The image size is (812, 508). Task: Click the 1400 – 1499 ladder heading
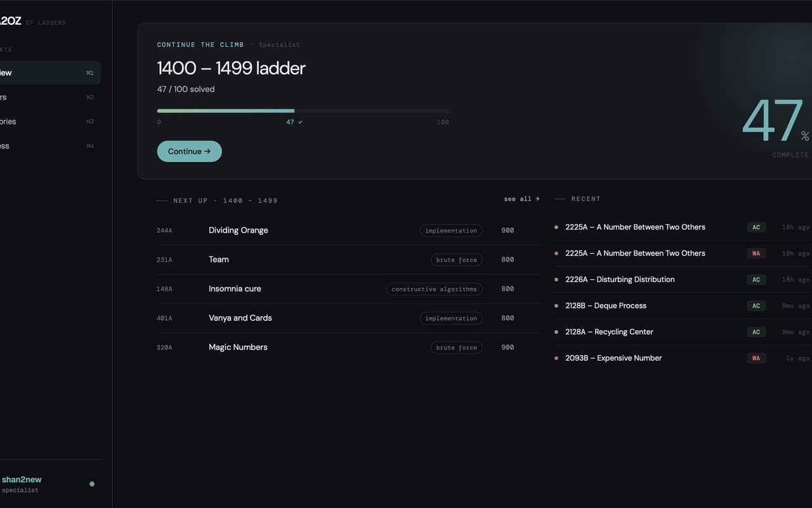tap(231, 68)
